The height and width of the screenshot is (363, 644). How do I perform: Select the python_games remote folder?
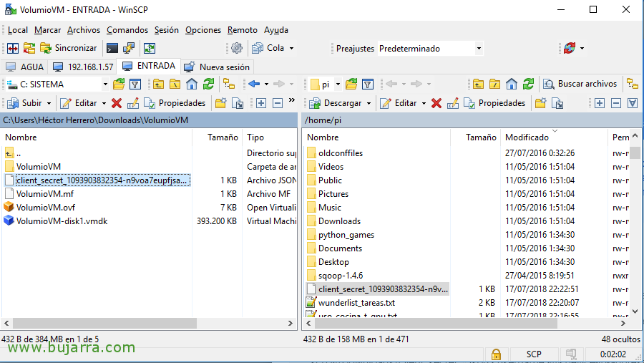(346, 235)
